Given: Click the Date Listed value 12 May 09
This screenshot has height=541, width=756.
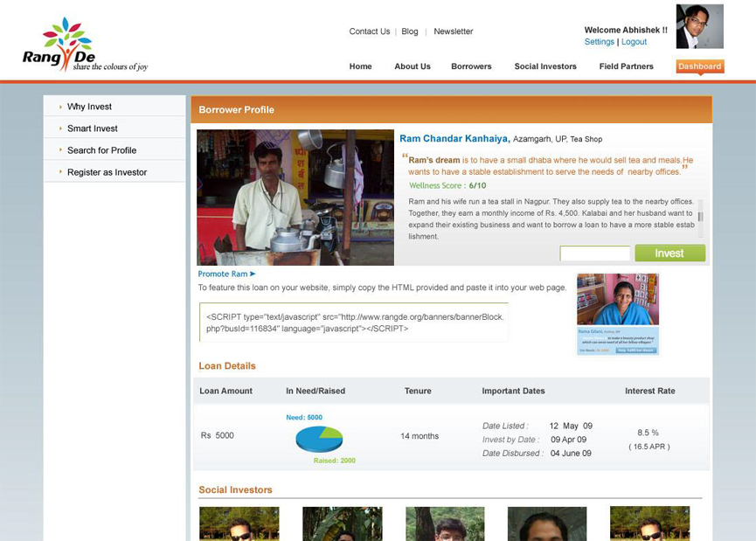Looking at the screenshot, I should (571, 426).
